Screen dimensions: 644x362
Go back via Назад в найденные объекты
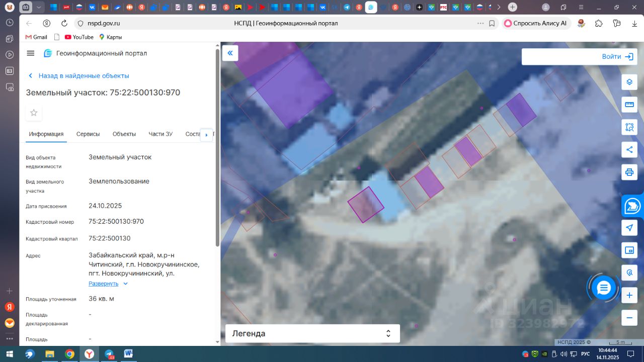pyautogui.click(x=78, y=76)
